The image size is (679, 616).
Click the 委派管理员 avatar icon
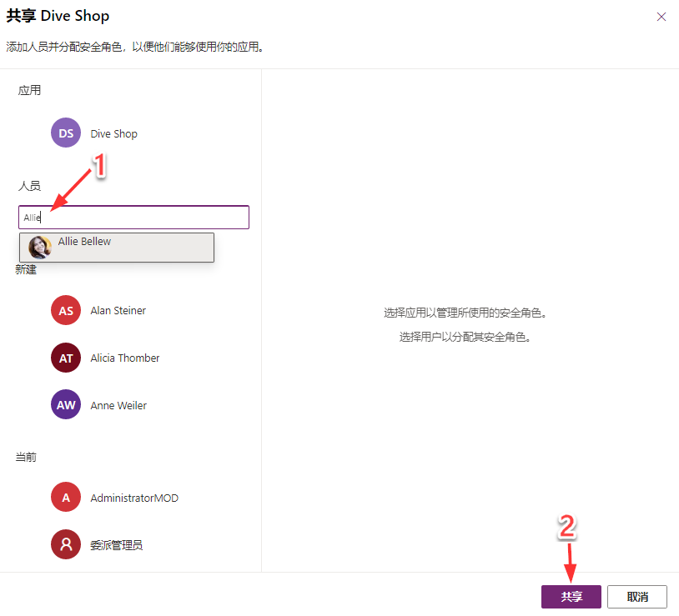[65, 544]
